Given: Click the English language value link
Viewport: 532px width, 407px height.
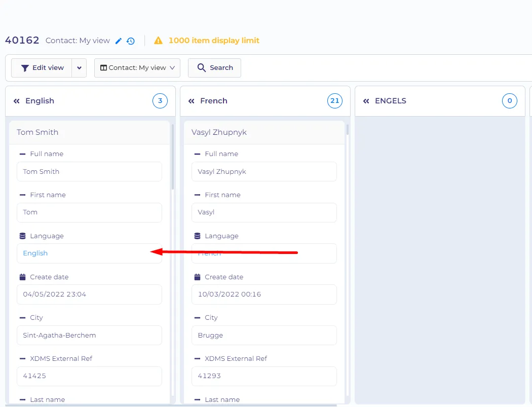Looking at the screenshot, I should point(35,253).
